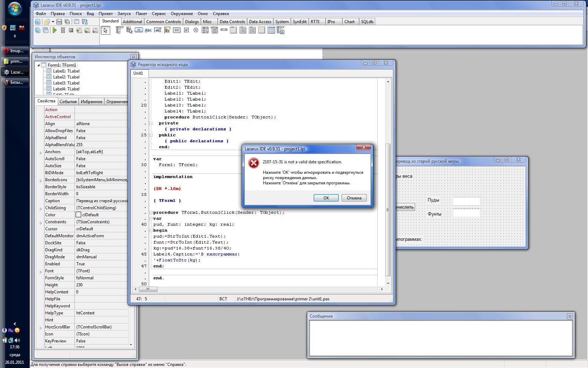This screenshot has height=368, width=588.
Task: Click the View Units toolbar icon
Action: click(x=37, y=30)
